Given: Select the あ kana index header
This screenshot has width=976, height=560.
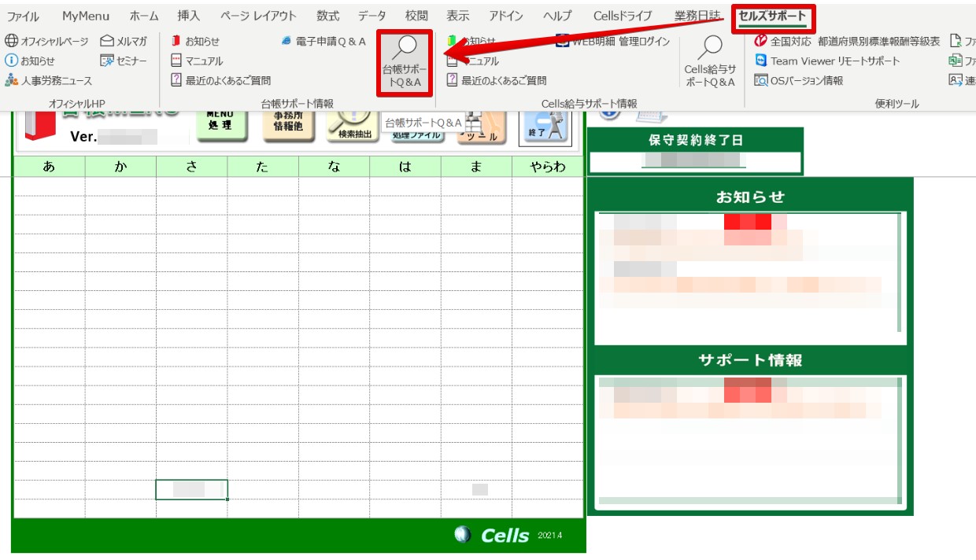Looking at the screenshot, I should click(50, 167).
